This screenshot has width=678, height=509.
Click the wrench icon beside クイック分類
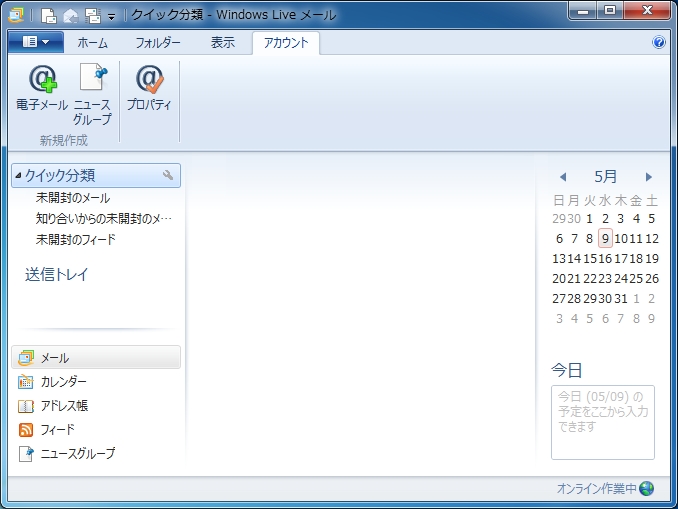pos(168,175)
